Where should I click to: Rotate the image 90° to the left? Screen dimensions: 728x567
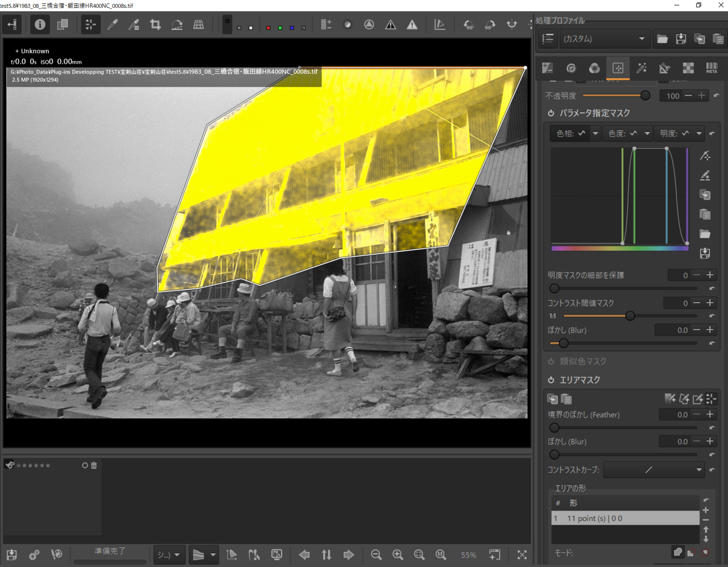(468, 25)
